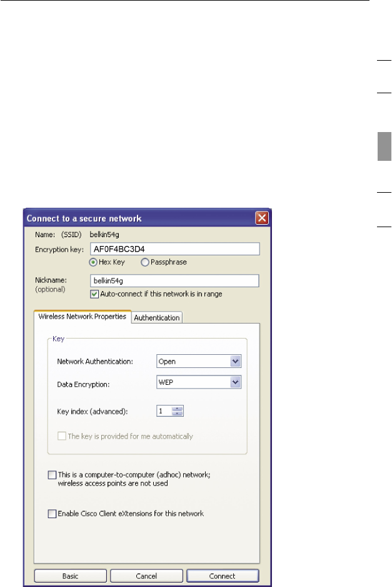This screenshot has width=392, height=587.
Task: Enable the computer-to-computer (adhoc) network checkbox
Action: [52, 475]
